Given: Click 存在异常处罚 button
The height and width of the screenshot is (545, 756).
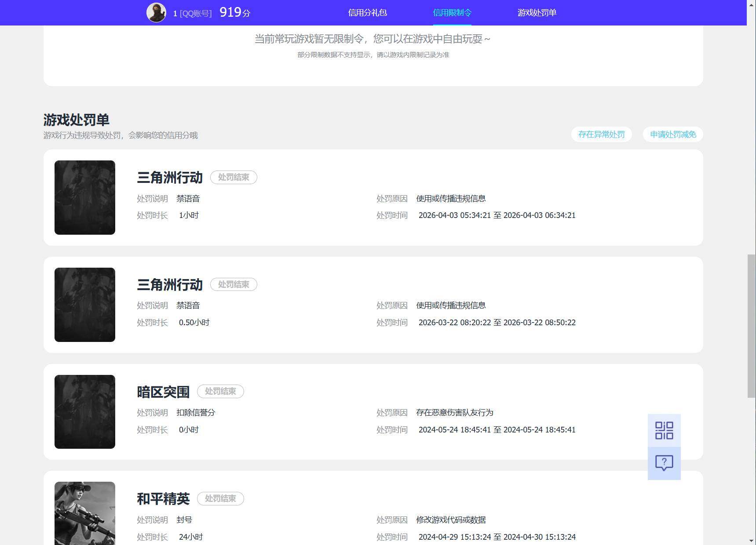Looking at the screenshot, I should (601, 134).
